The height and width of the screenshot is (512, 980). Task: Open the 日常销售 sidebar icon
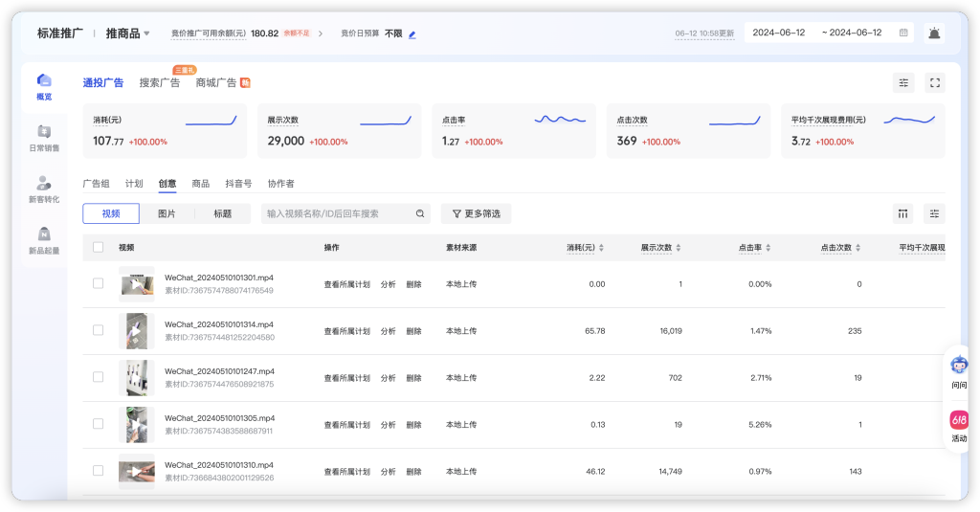[x=44, y=131]
